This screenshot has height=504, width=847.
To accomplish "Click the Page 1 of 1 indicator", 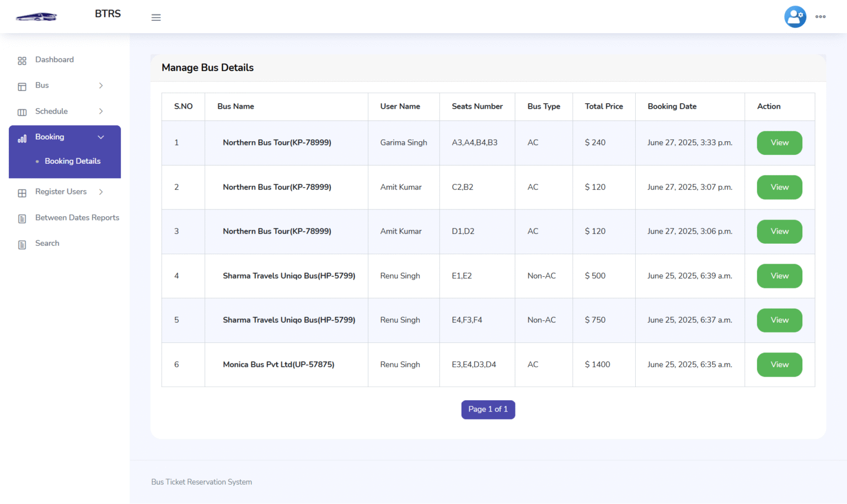I will 487,409.
